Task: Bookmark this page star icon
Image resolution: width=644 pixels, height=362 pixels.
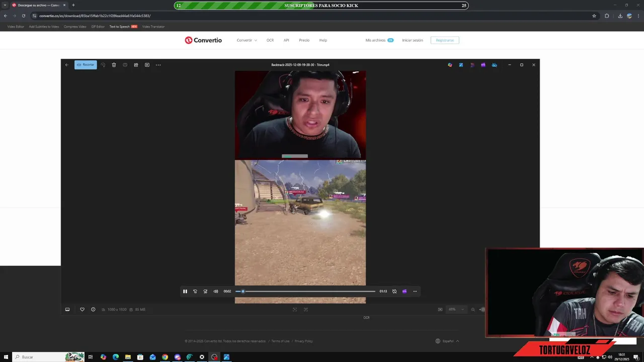Action: coord(594,16)
